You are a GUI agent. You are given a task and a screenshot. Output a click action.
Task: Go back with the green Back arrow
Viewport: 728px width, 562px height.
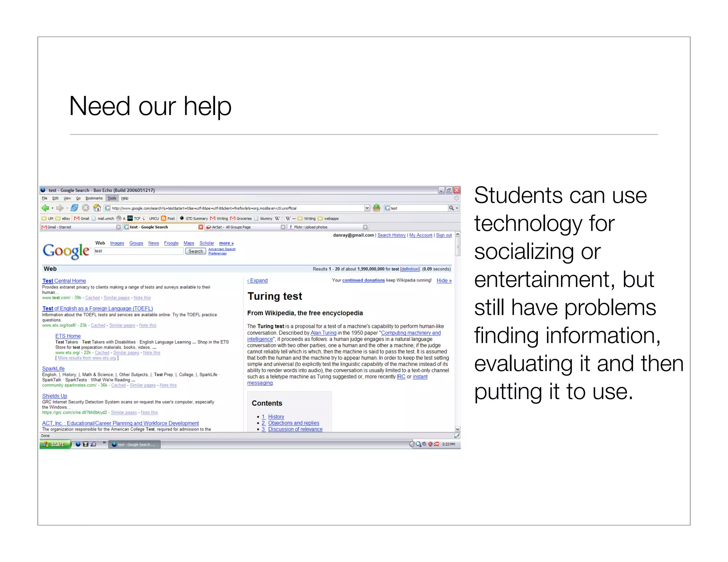click(45, 208)
